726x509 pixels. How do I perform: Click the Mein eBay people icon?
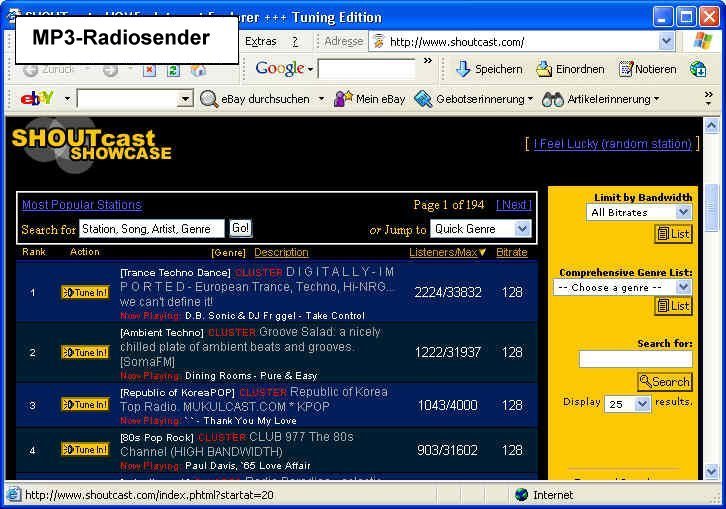(343, 99)
